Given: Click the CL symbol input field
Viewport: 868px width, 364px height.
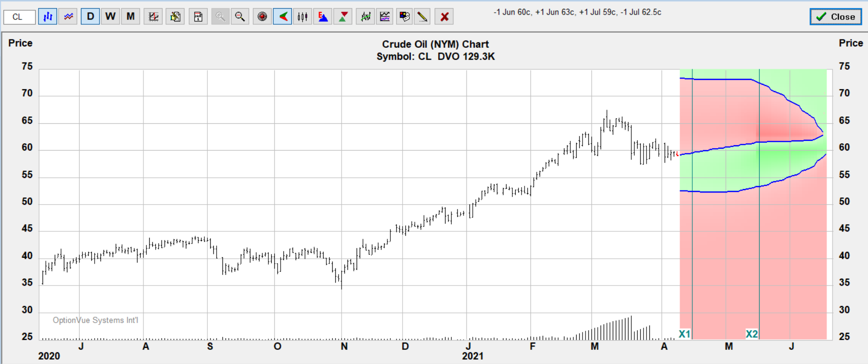Looking at the screenshot, I should [20, 17].
